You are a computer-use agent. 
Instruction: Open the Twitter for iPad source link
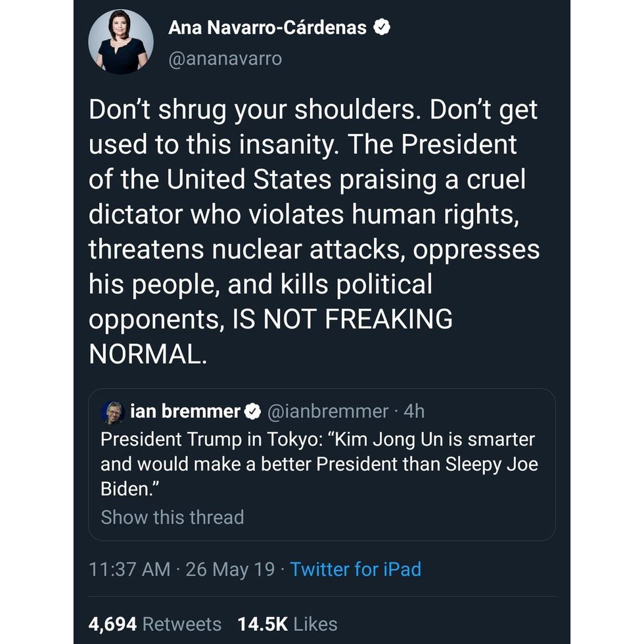point(356,569)
